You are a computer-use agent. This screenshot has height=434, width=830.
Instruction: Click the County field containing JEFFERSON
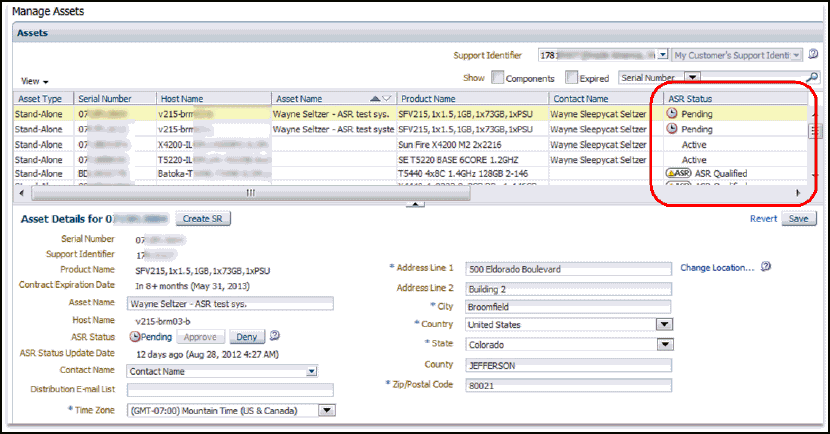pyautogui.click(x=569, y=365)
